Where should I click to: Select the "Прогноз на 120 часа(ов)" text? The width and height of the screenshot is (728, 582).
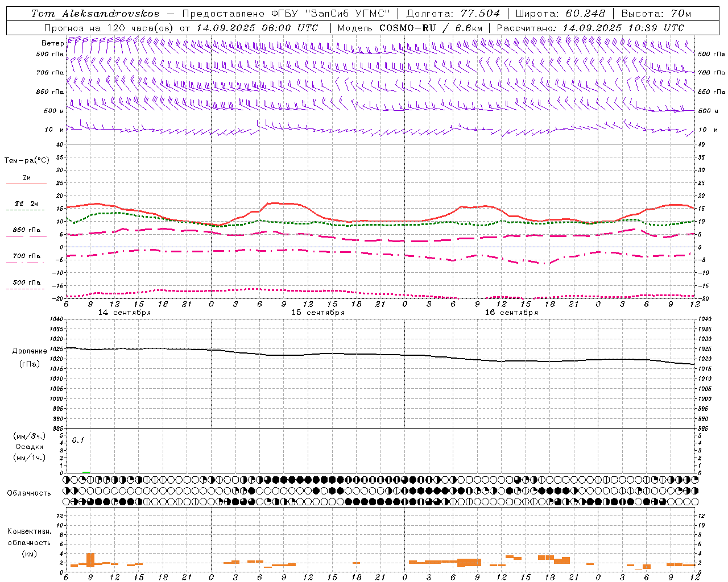109,28
